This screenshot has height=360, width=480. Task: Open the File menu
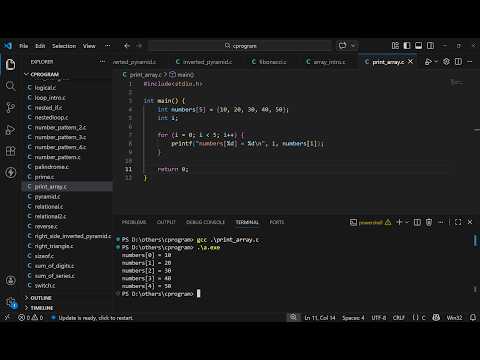pyautogui.click(x=23, y=46)
